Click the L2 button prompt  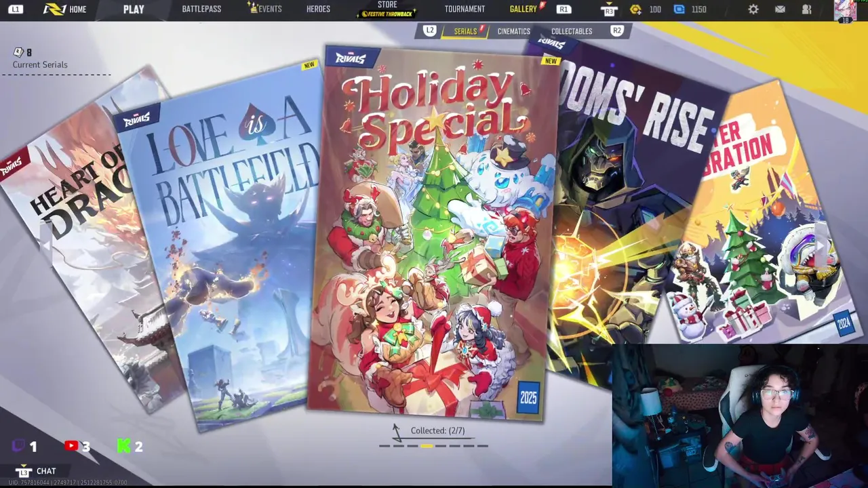pyautogui.click(x=430, y=30)
